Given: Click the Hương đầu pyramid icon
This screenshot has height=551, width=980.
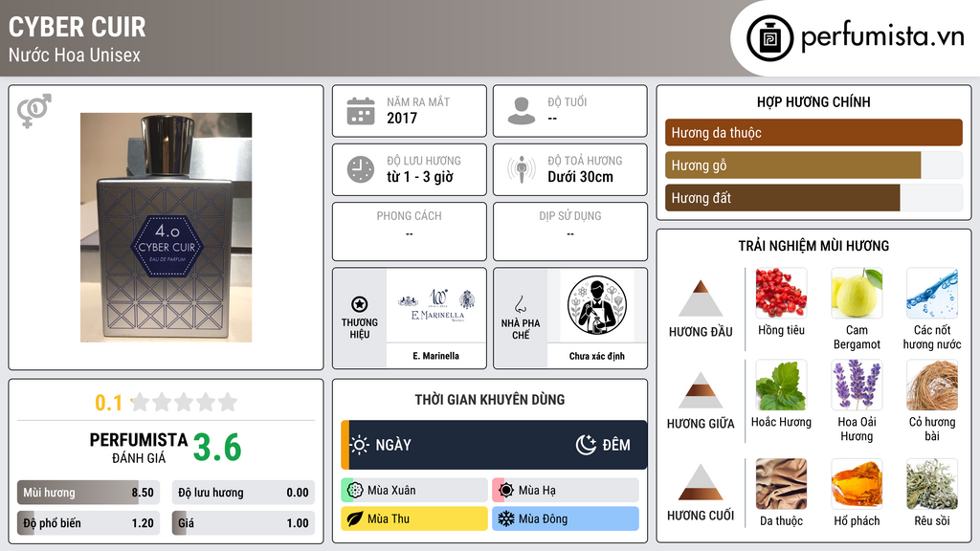Looking at the screenshot, I should [x=701, y=298].
